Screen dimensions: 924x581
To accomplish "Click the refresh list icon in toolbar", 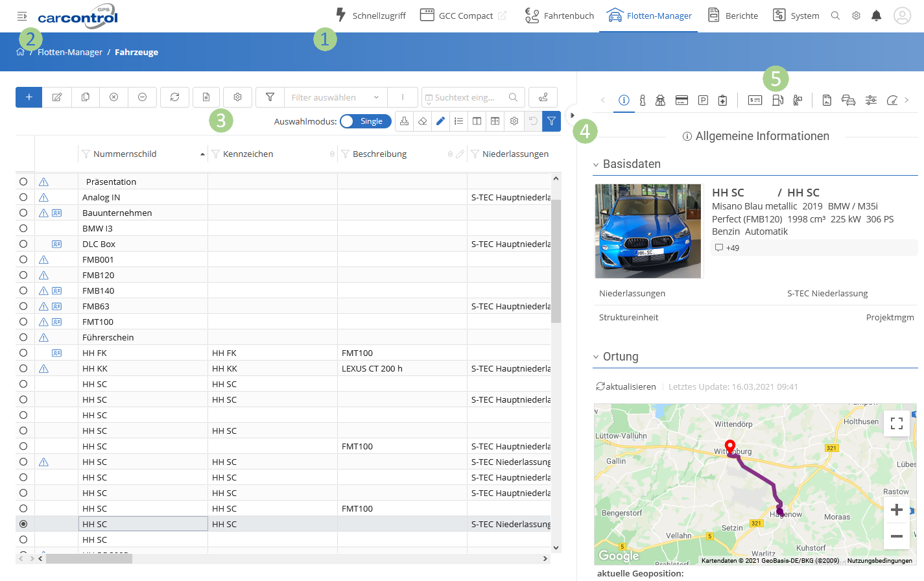I will pyautogui.click(x=174, y=97).
